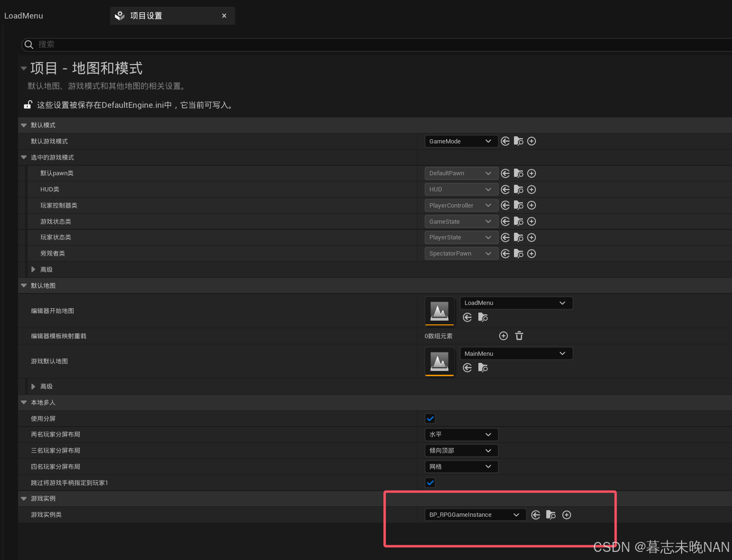Create new class for 旁观者类

(532, 254)
